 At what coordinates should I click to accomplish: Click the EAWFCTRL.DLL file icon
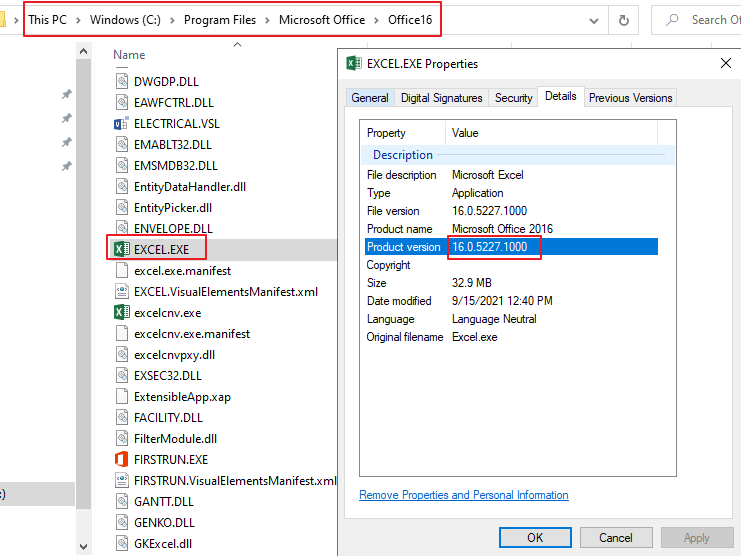(x=122, y=102)
